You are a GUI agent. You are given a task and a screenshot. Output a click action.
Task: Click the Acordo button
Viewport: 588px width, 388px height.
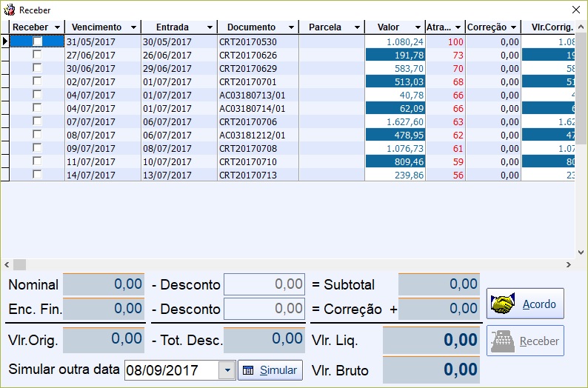525,304
